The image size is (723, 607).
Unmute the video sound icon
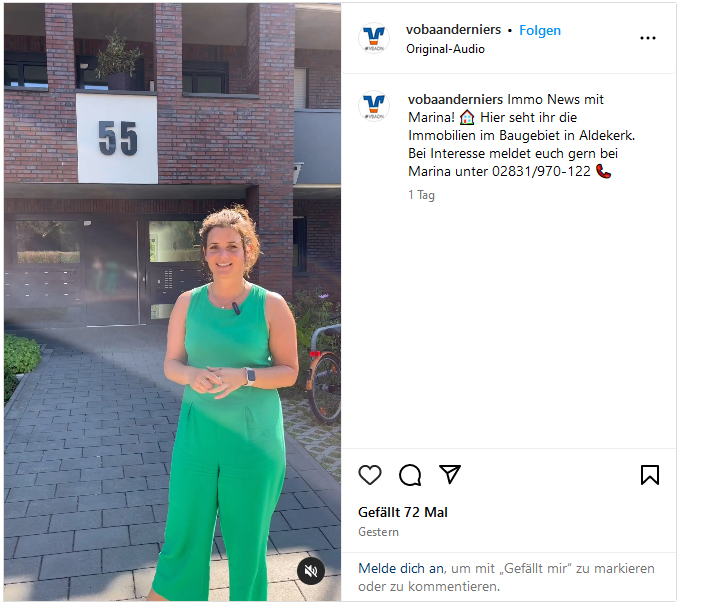pyautogui.click(x=311, y=571)
